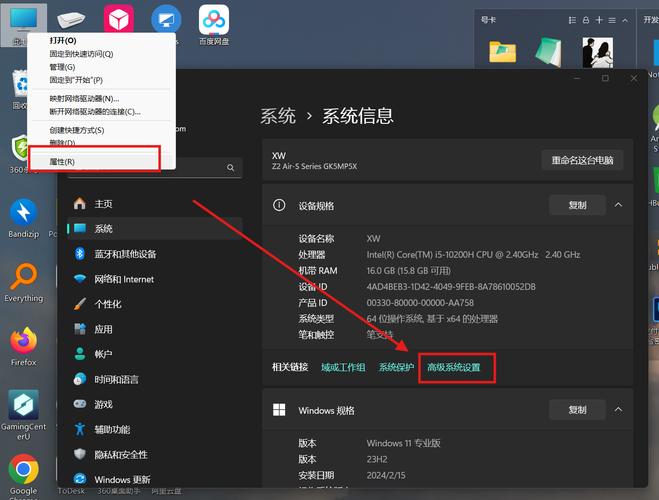Click the info icon beside 设备规格
Screen dimensions: 659x500
279,205
